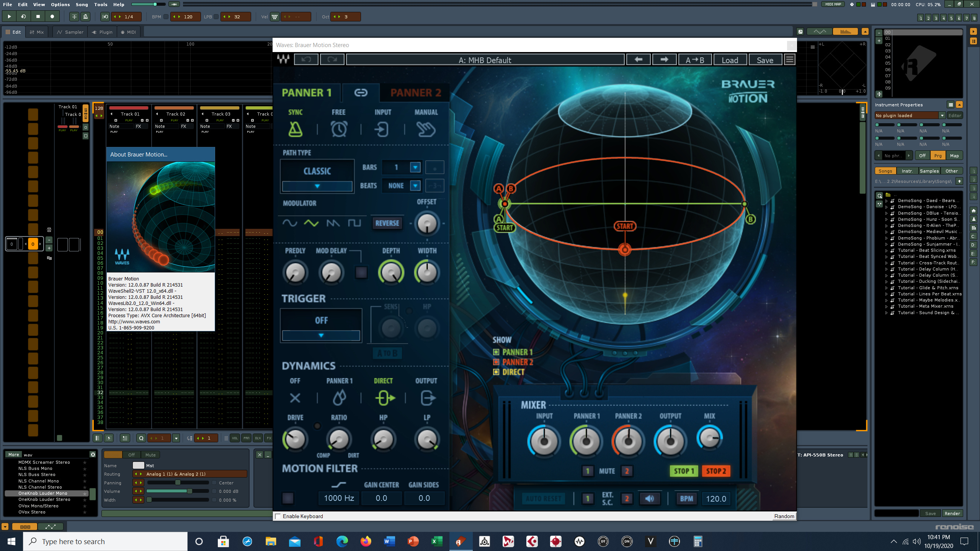Toggle SHOW PANNER 2 checkbox
The height and width of the screenshot is (551, 980).
[496, 362]
